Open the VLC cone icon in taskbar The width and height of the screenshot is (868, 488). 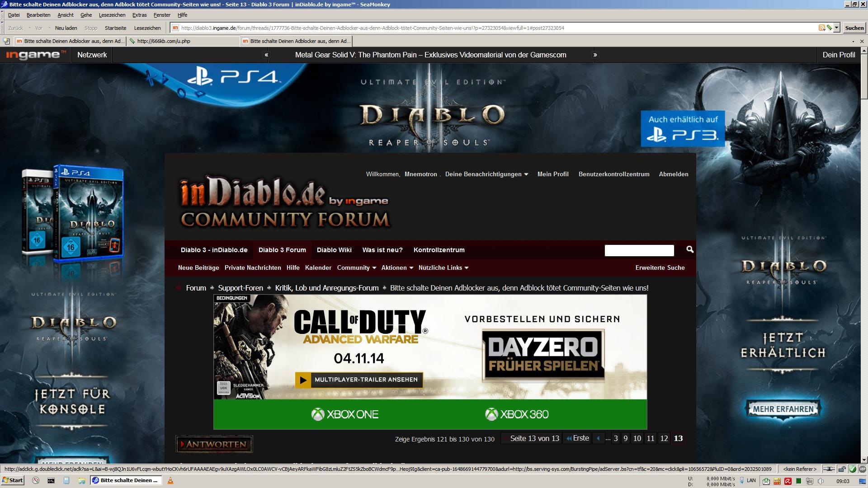coord(170,480)
